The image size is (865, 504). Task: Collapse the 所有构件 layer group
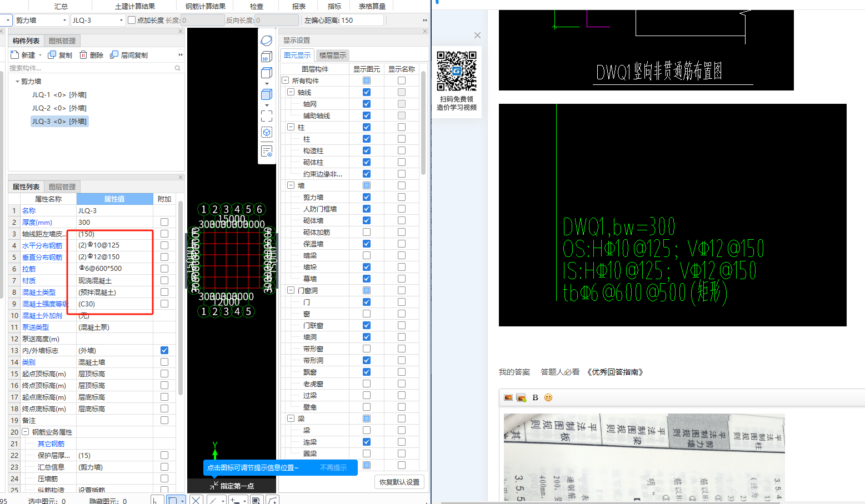[x=286, y=80]
